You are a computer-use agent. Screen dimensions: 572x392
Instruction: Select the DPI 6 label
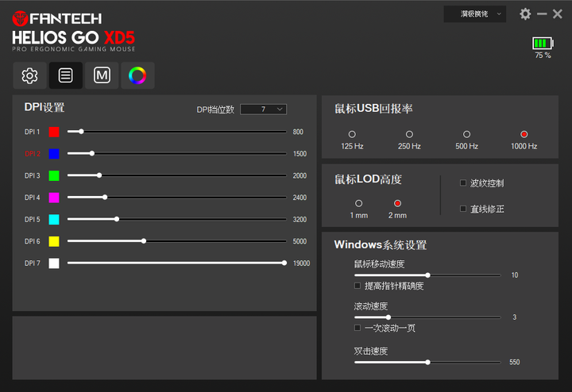tap(32, 241)
